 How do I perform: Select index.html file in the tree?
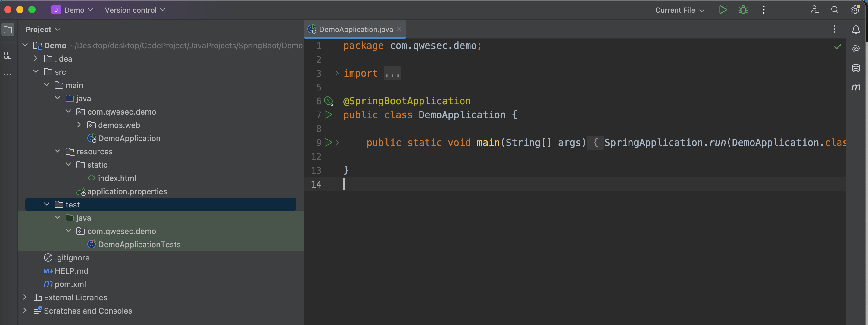coord(117,178)
